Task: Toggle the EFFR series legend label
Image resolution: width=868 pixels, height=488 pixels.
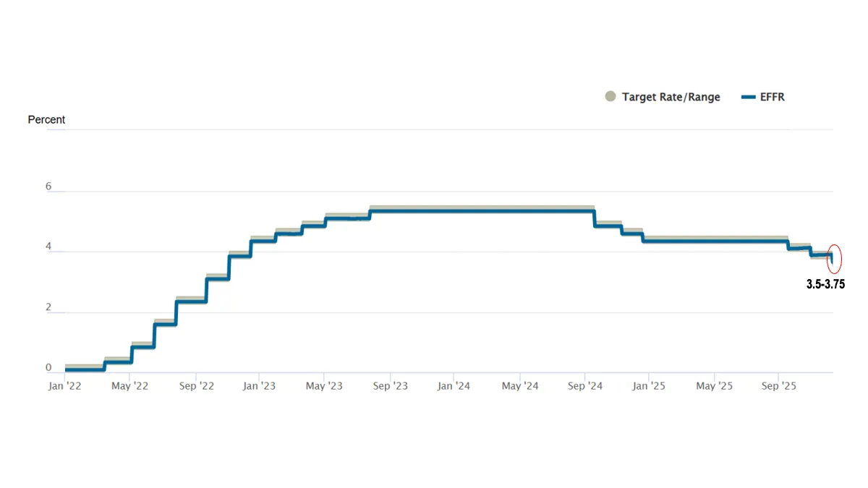Action: (x=772, y=97)
